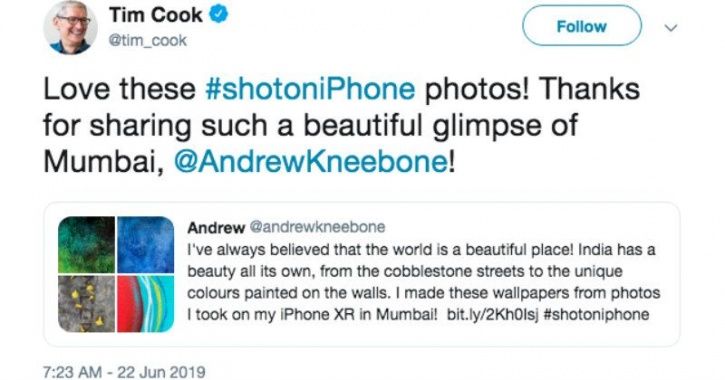Click the iPhone XR text in quoted tweet
Image resolution: width=725 pixels, height=380 pixels.
(x=309, y=315)
